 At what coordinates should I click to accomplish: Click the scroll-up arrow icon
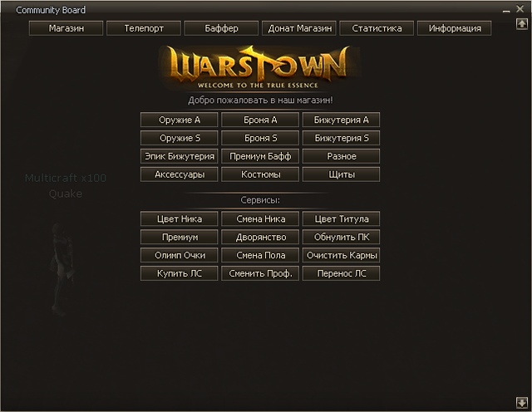522,24
